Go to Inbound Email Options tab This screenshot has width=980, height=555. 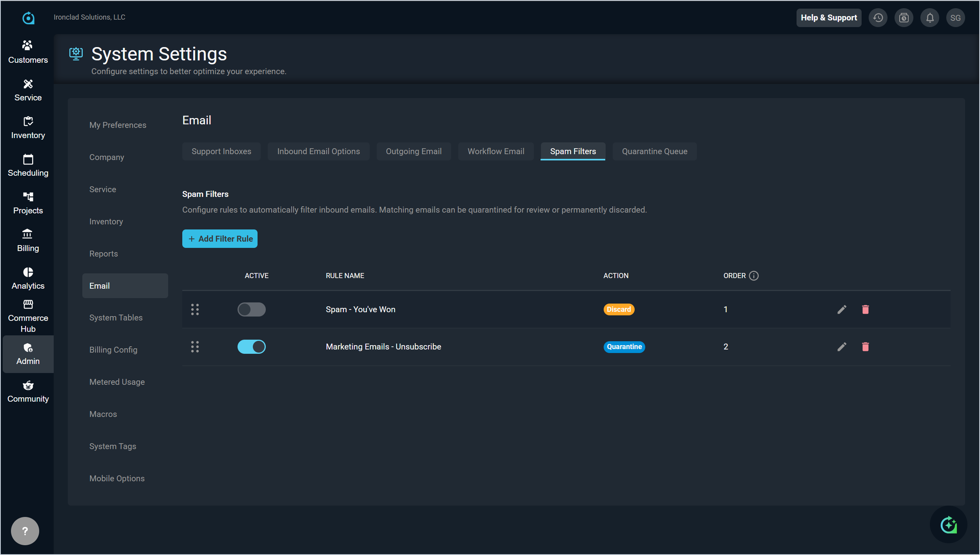click(x=318, y=151)
